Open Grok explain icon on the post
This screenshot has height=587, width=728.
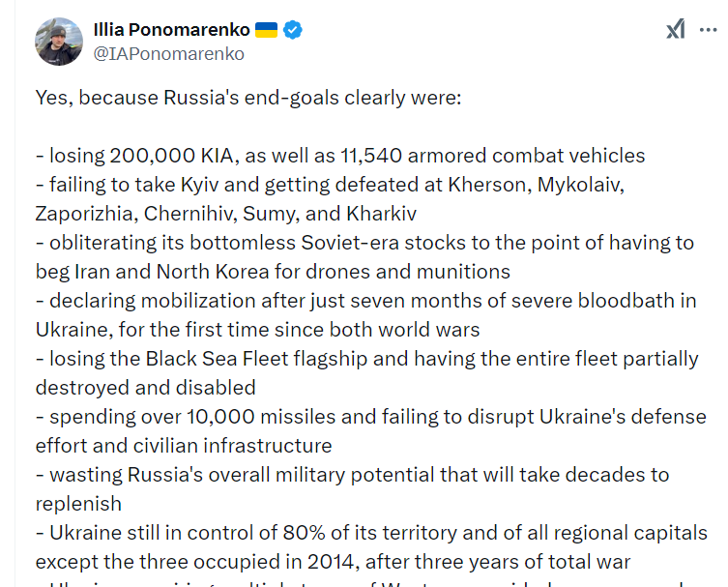pyautogui.click(x=676, y=29)
